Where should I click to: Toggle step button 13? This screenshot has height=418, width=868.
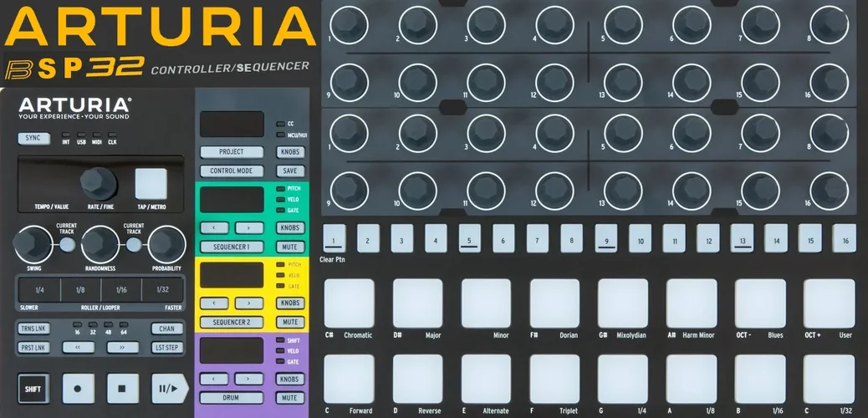click(x=743, y=238)
